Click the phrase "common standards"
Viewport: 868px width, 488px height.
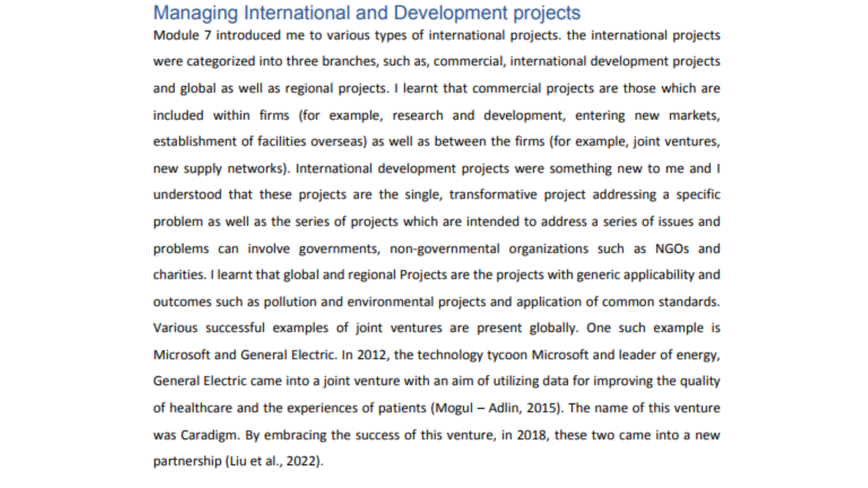coord(660,302)
